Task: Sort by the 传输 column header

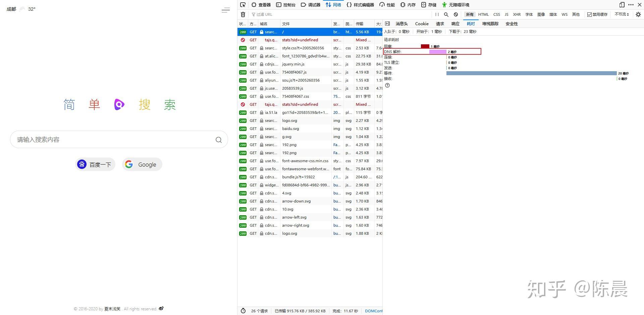Action: pos(364,24)
